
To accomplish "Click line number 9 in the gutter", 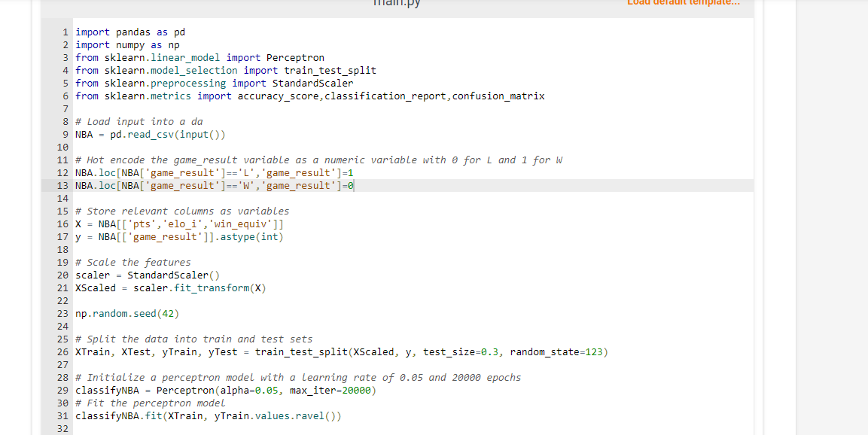I will tap(63, 134).
